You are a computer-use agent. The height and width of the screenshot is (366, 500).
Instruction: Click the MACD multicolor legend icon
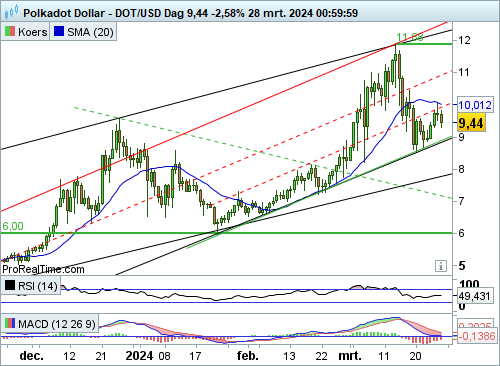tap(10, 323)
